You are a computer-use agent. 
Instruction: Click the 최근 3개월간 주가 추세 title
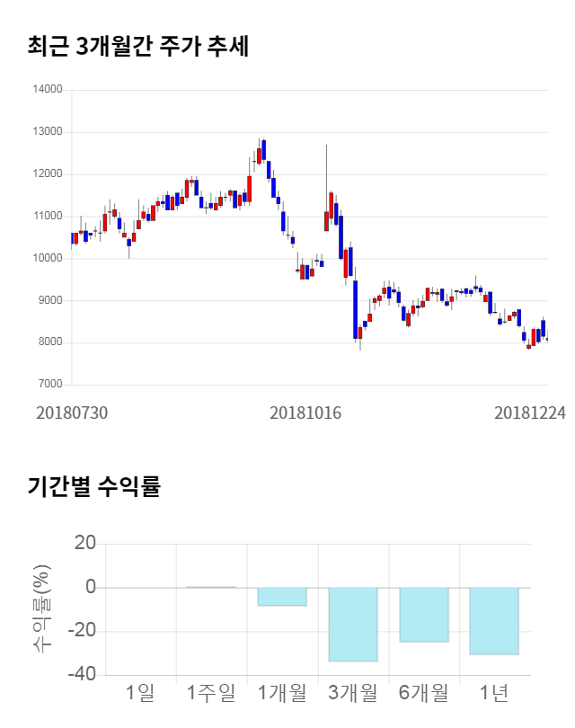coord(138,46)
